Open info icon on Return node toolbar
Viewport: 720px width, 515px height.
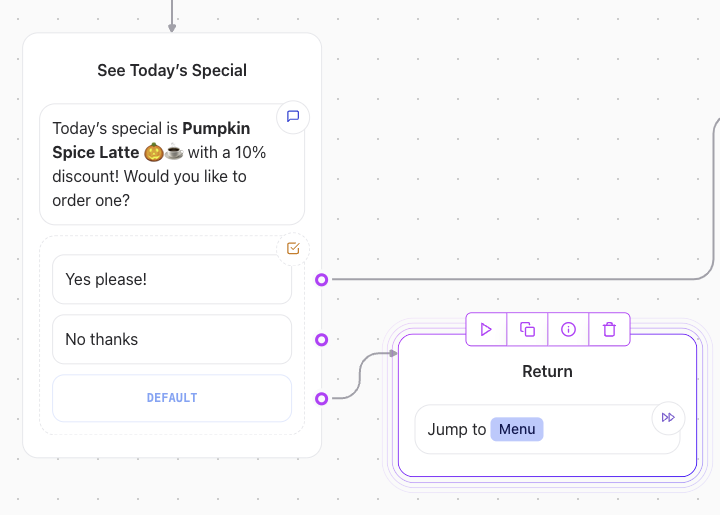point(568,329)
